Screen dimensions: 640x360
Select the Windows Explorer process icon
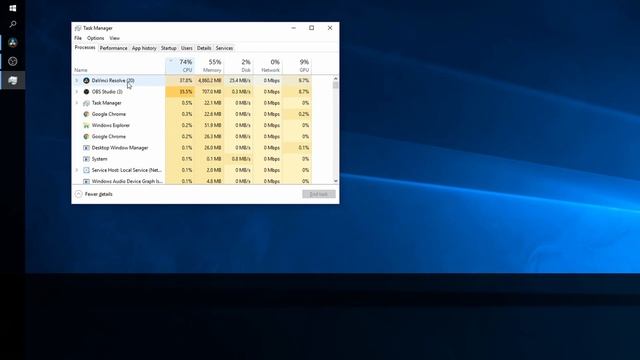coord(86,125)
